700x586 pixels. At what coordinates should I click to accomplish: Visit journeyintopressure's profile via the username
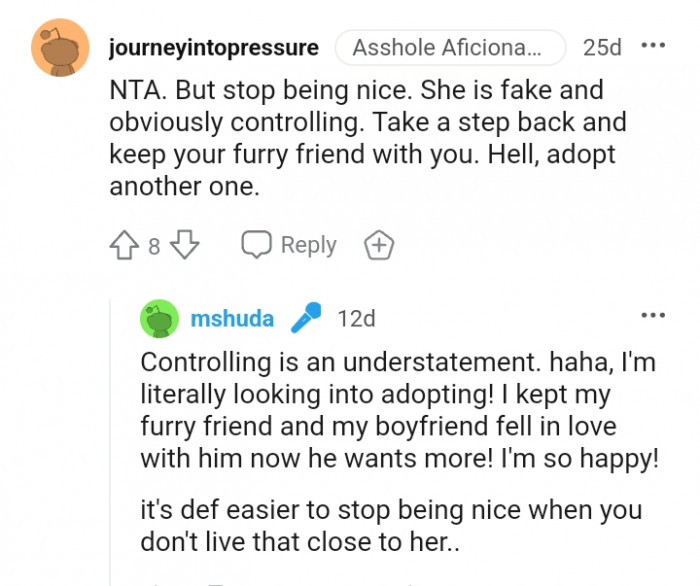[214, 47]
